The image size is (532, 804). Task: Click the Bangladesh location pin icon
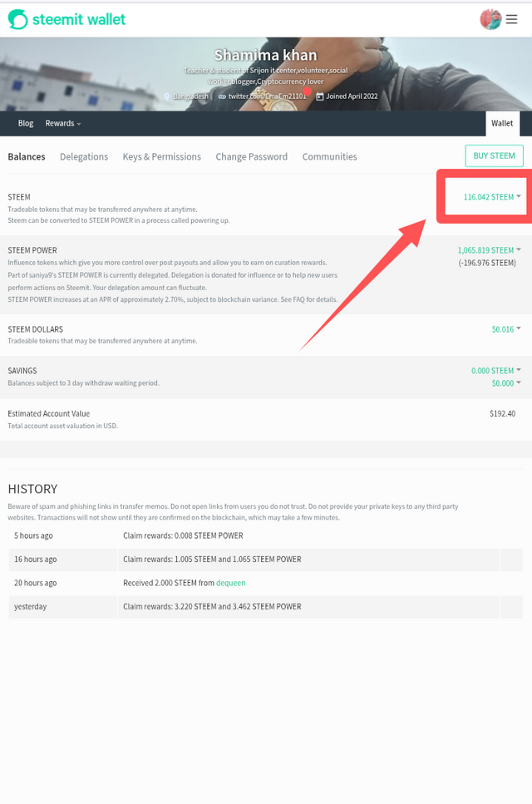(x=166, y=96)
